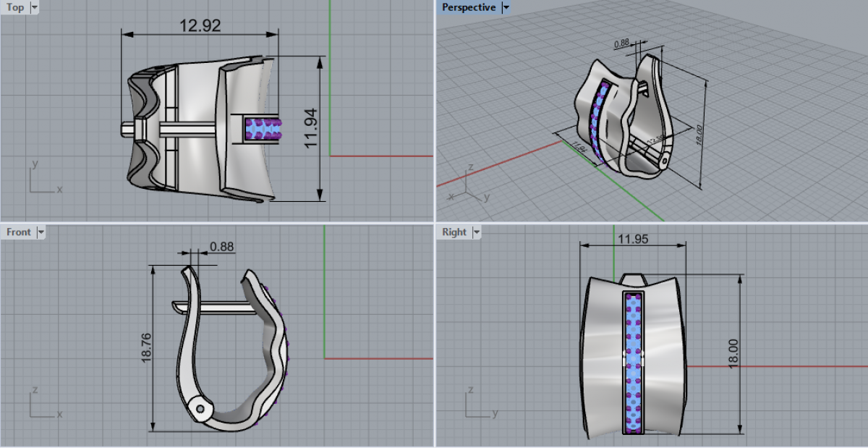Viewport: 868px width, 448px height.
Task: Select the 11.94 dimension in Top view
Action: click(311, 129)
